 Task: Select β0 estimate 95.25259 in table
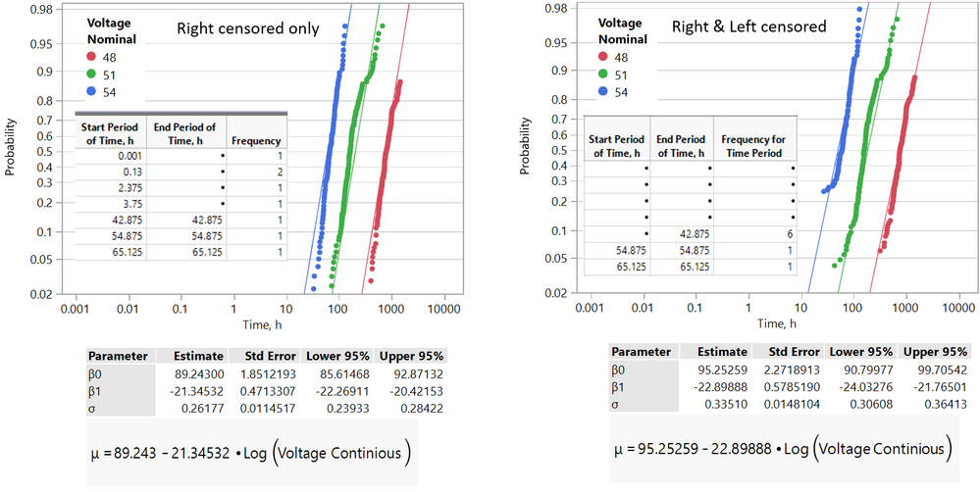coord(724,369)
